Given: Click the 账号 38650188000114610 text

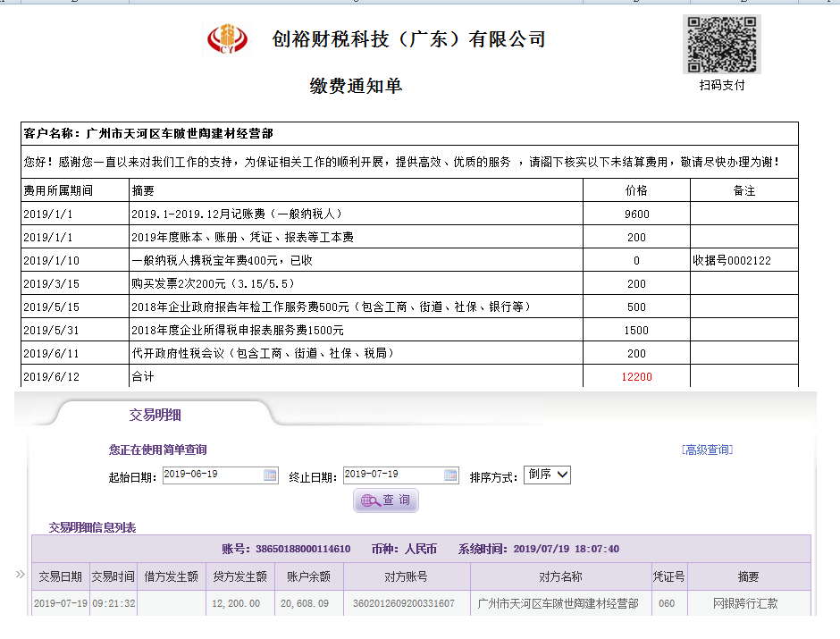Looking at the screenshot, I should coord(286,549).
